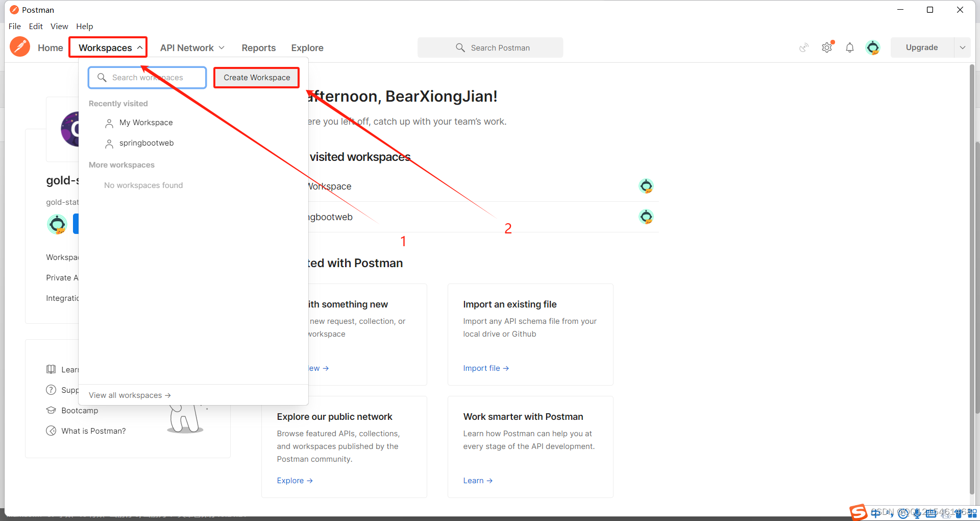Screen dimensions: 980x521
Task: Click the Explore link in public network card
Action: point(295,481)
